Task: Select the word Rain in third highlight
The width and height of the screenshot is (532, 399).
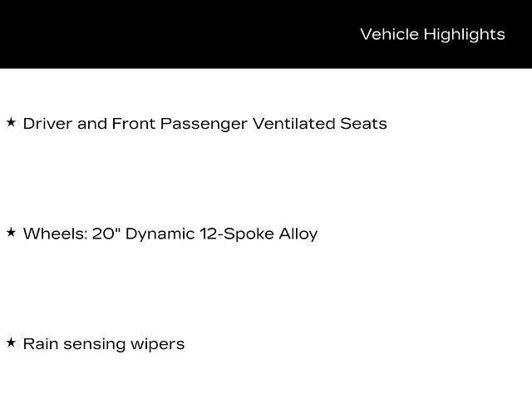Action: click(41, 343)
